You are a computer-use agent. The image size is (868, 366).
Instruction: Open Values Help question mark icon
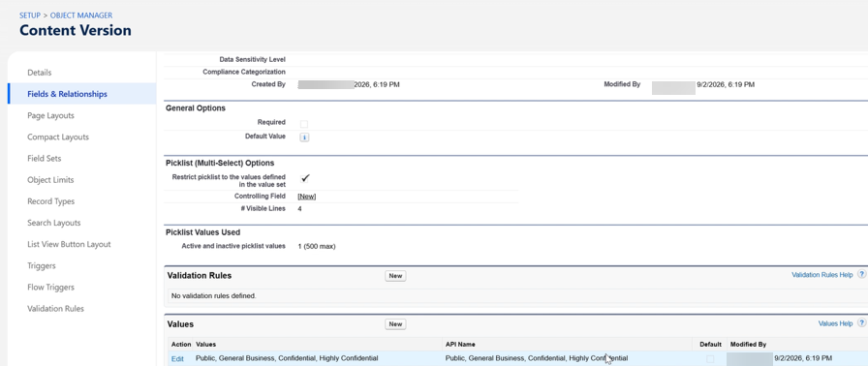(861, 322)
